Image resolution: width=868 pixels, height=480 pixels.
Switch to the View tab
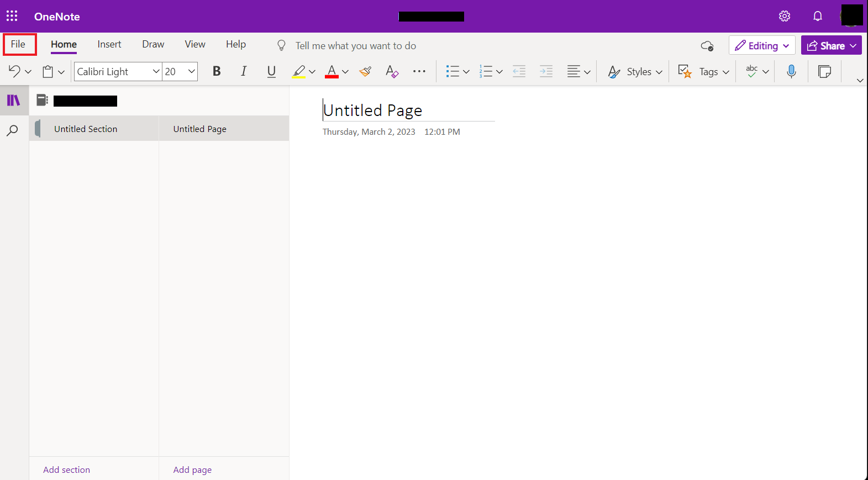pos(195,44)
